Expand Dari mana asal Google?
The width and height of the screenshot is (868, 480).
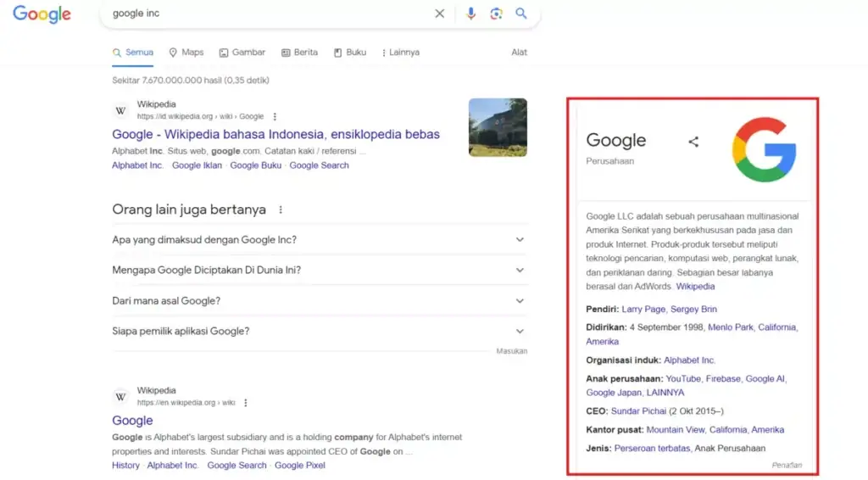(320, 300)
